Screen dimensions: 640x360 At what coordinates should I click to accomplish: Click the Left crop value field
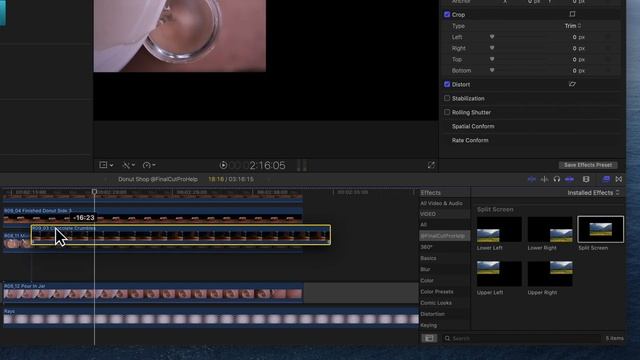coord(578,37)
